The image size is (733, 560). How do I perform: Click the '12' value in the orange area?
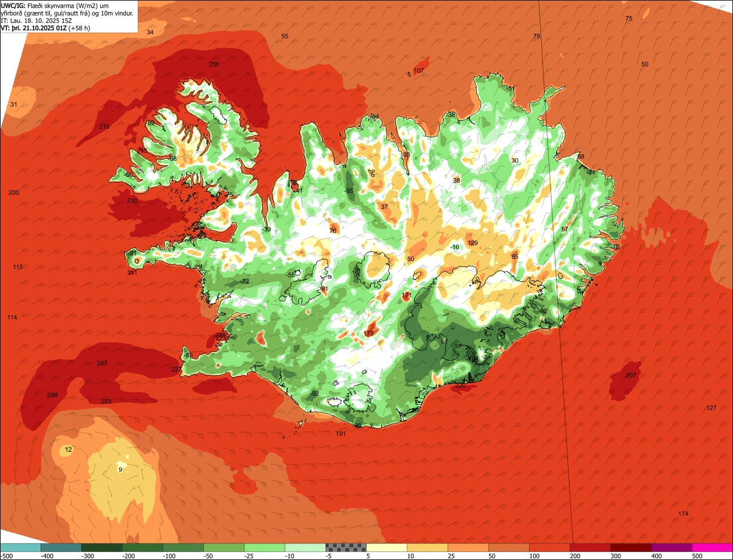[69, 449]
